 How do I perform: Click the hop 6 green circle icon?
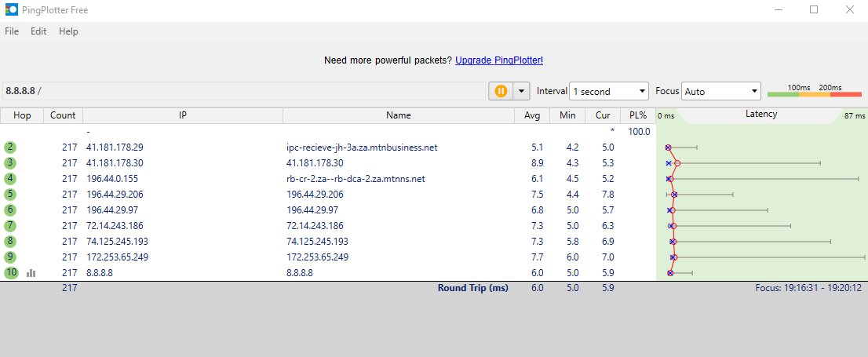[10, 209]
